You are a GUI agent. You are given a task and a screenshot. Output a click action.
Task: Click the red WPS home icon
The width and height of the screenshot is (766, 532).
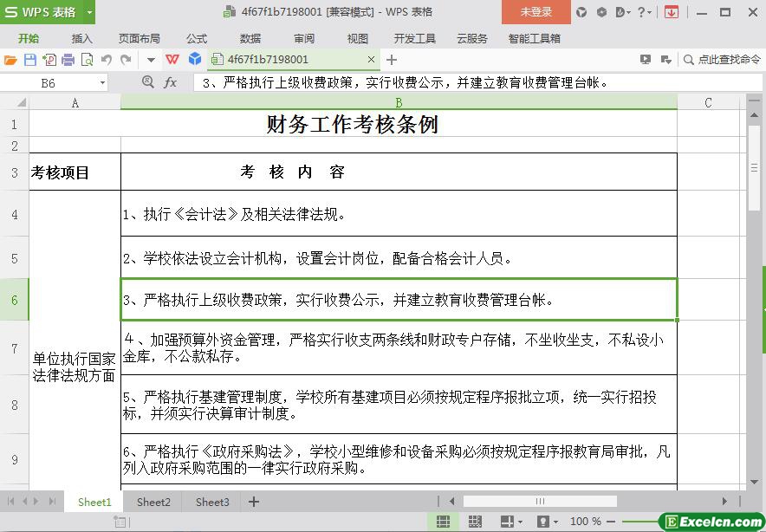(172, 60)
